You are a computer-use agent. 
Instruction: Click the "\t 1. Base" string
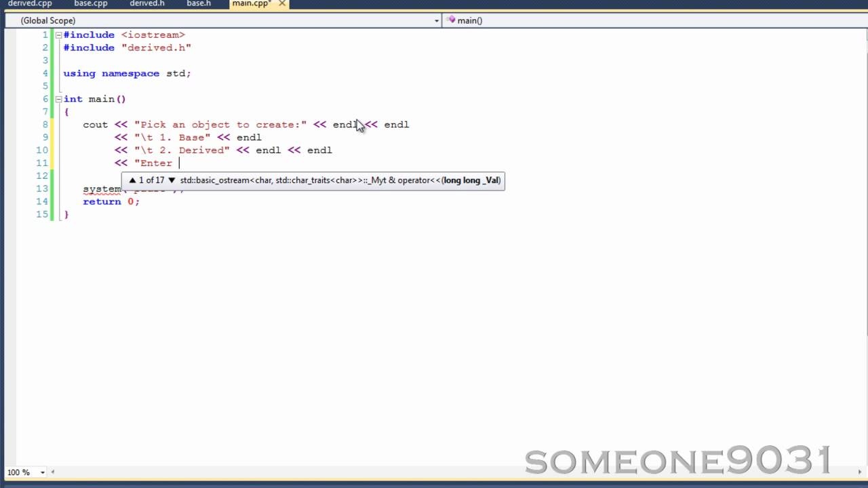172,138
